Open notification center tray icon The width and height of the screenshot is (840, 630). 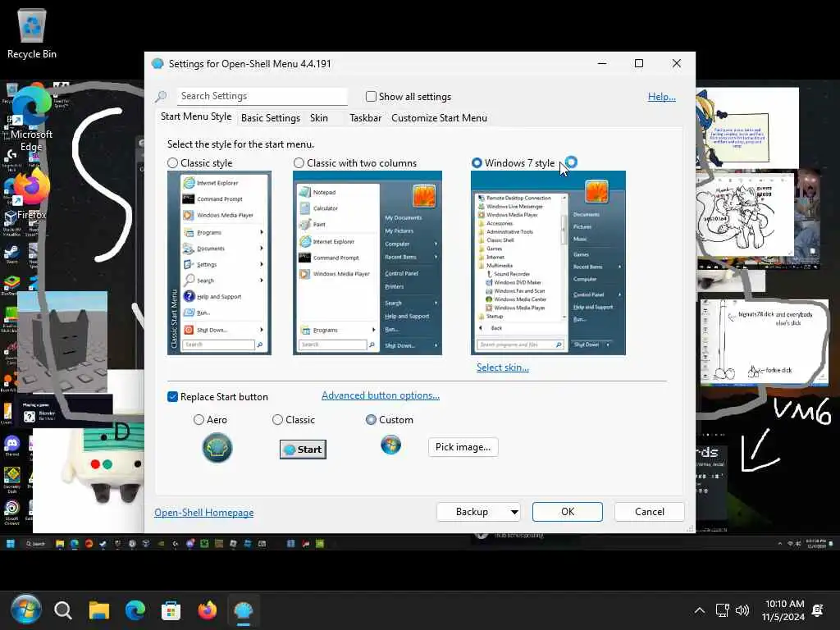click(x=818, y=610)
